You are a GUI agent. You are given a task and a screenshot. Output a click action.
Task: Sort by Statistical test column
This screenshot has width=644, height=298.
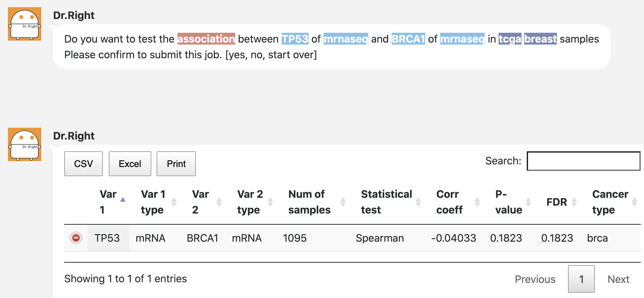click(418, 202)
